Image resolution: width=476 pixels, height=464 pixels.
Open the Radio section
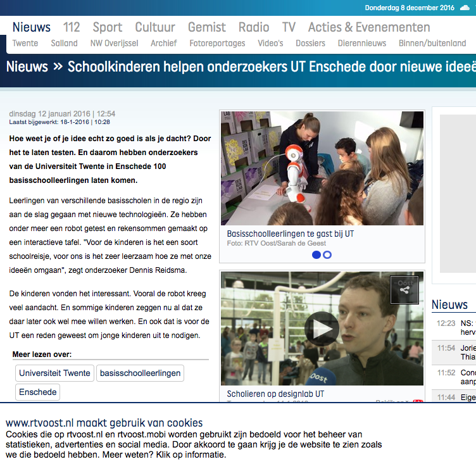click(254, 27)
